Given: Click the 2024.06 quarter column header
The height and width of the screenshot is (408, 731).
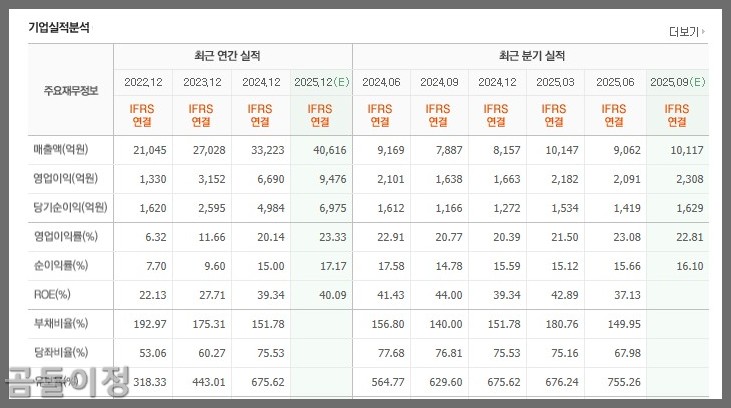Looking at the screenshot, I should tap(381, 82).
